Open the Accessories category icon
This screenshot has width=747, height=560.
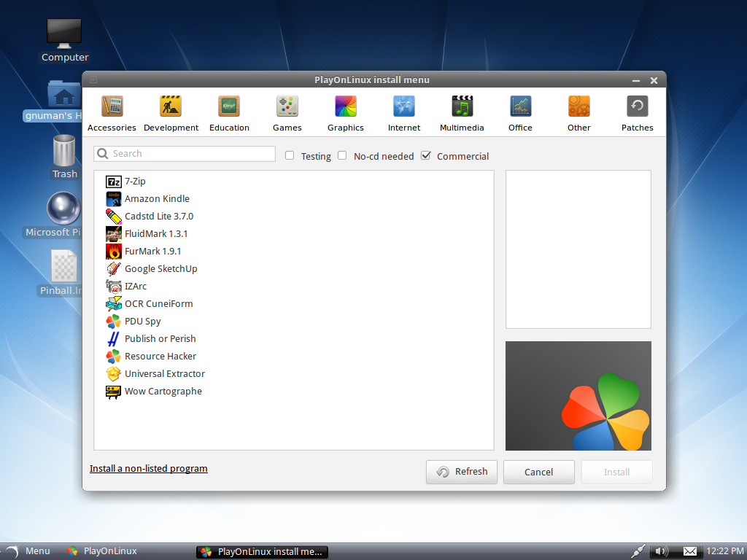pos(112,106)
